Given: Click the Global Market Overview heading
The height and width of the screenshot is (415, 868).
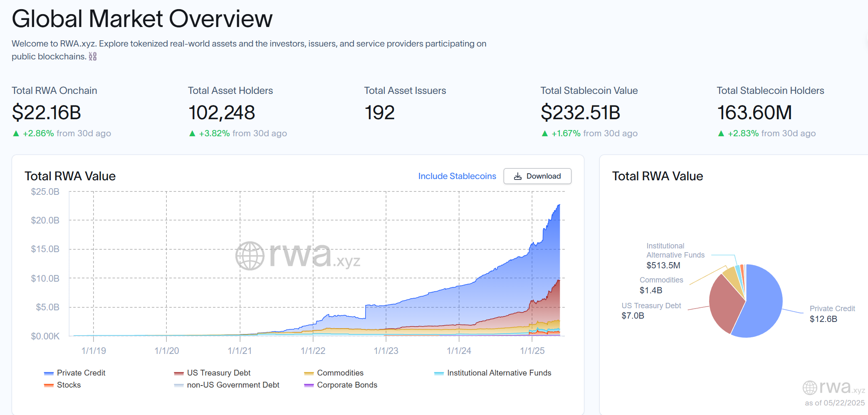Looking at the screenshot, I should coord(142,19).
